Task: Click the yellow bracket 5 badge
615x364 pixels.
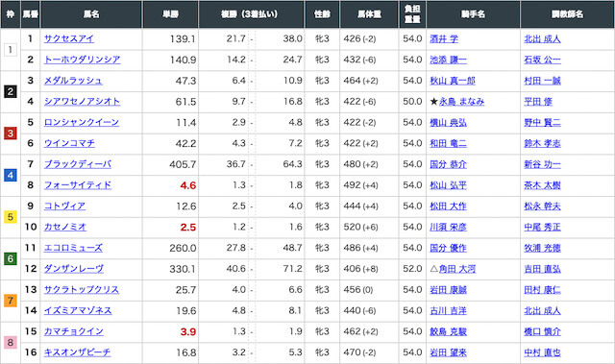Action: coord(11,217)
